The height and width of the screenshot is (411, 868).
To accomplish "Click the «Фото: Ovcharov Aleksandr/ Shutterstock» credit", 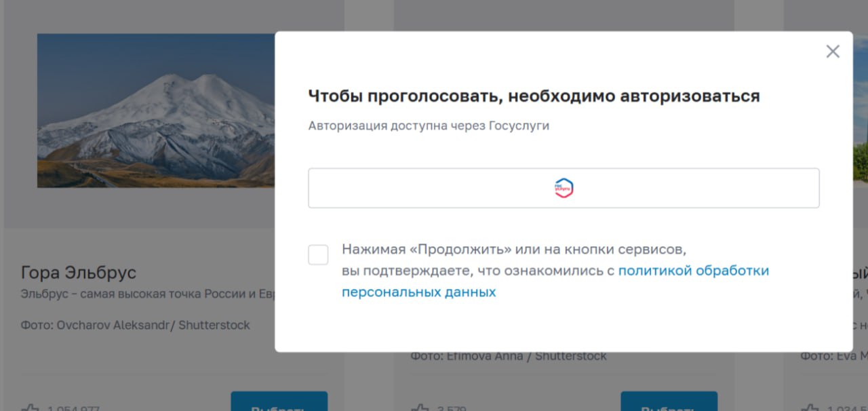I will tap(135, 325).
